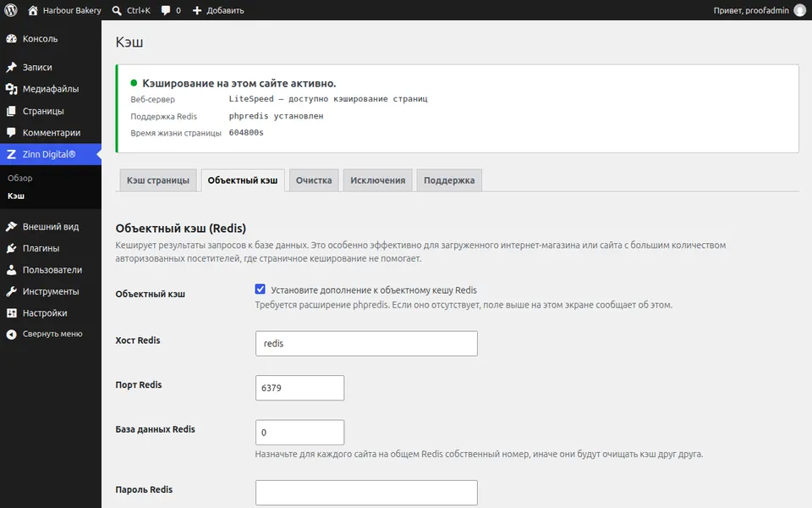Screen dimensions: 812x508
Task: Switch to the Поддержка tab
Action: point(449,180)
